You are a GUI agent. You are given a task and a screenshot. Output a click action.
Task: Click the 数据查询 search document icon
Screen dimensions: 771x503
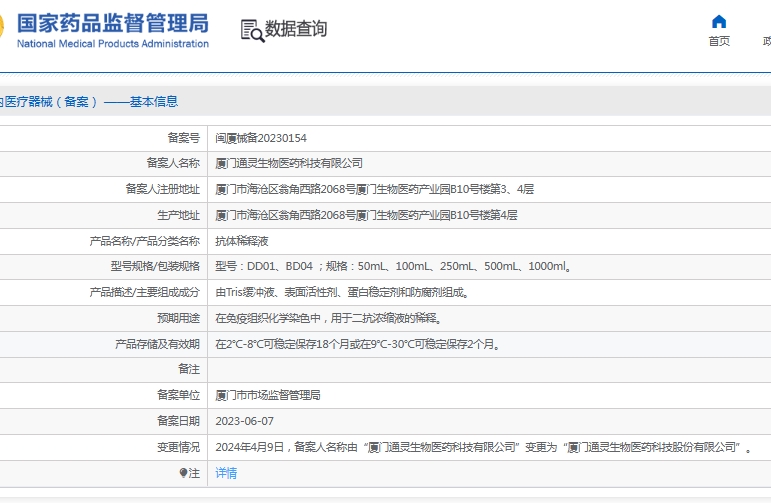point(252,30)
